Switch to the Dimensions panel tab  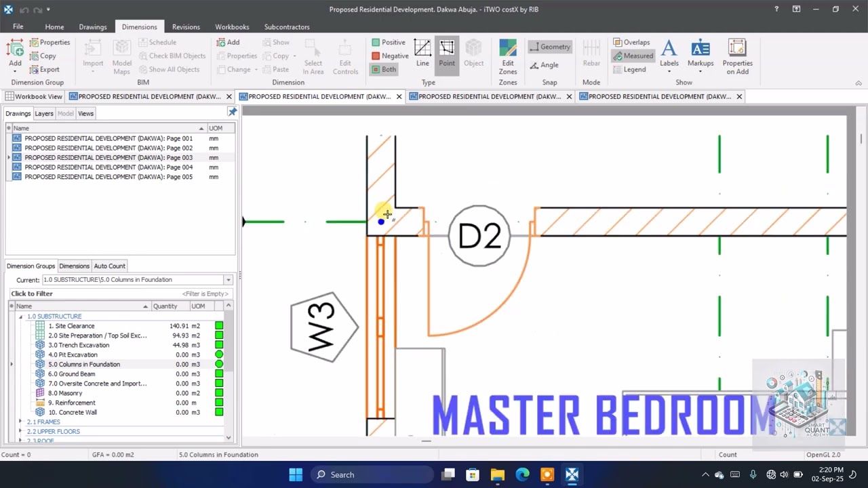(74, 266)
